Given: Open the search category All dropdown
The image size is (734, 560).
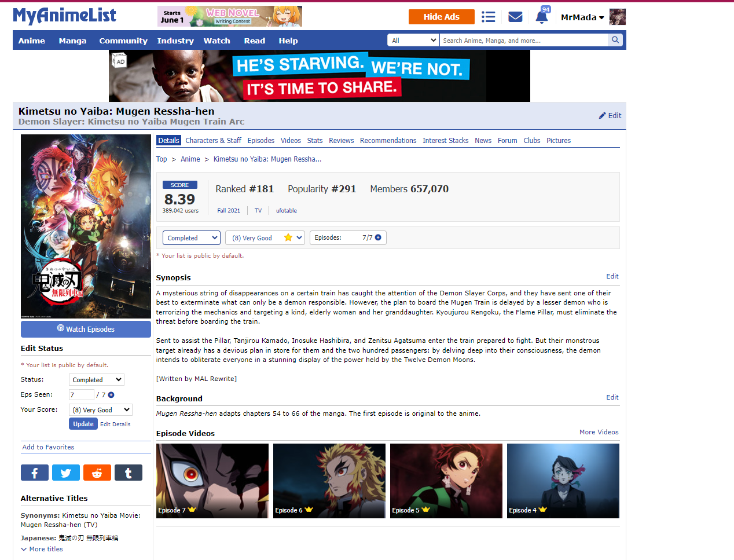Looking at the screenshot, I should coord(413,40).
